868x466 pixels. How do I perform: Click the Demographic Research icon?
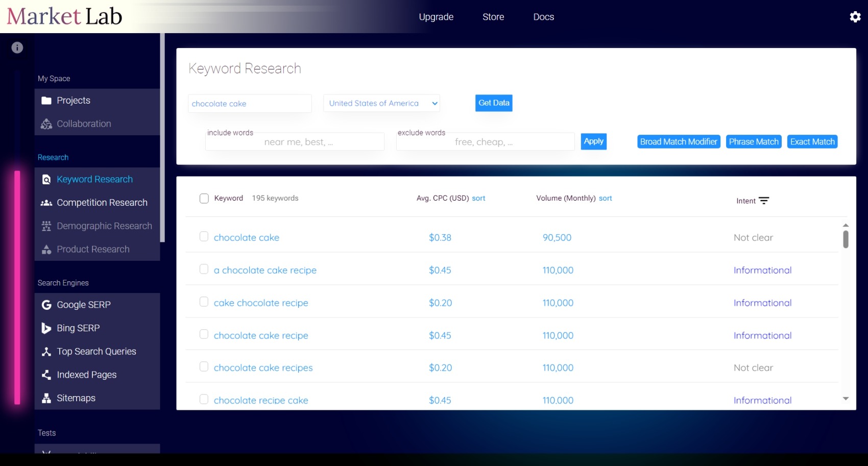click(46, 226)
